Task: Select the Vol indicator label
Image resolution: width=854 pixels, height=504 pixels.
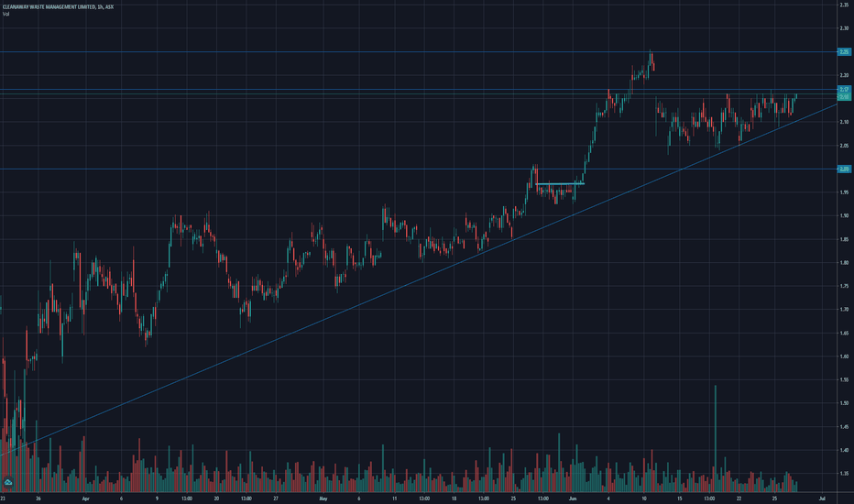Action: [x=6, y=14]
